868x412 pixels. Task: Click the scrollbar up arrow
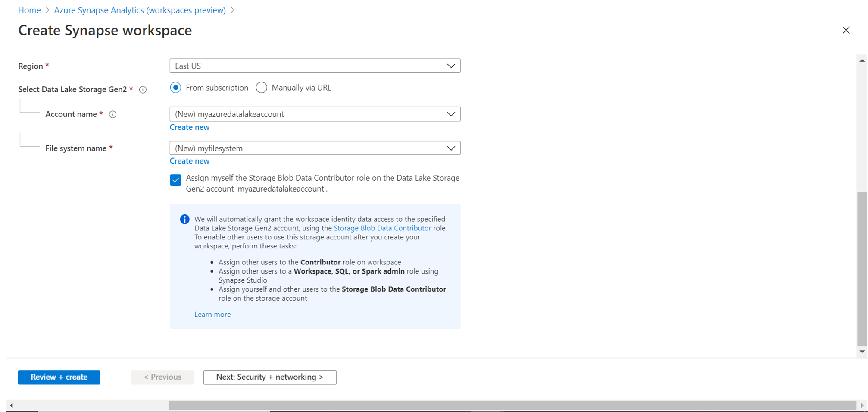862,59
